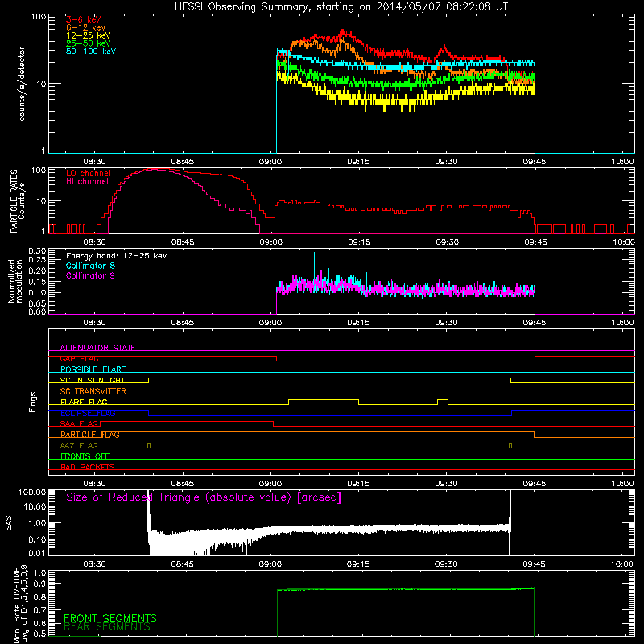
Task: Click the AAZ FLAG pulse near 08:39
Action: (x=149, y=445)
